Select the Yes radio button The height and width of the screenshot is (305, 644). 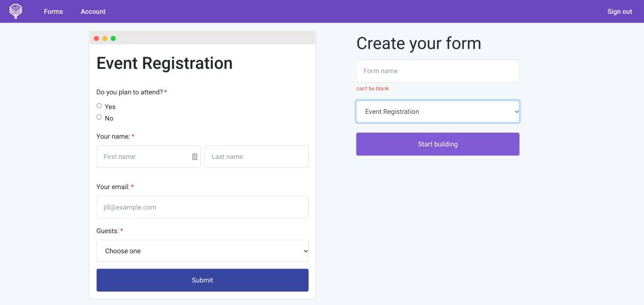pos(99,106)
